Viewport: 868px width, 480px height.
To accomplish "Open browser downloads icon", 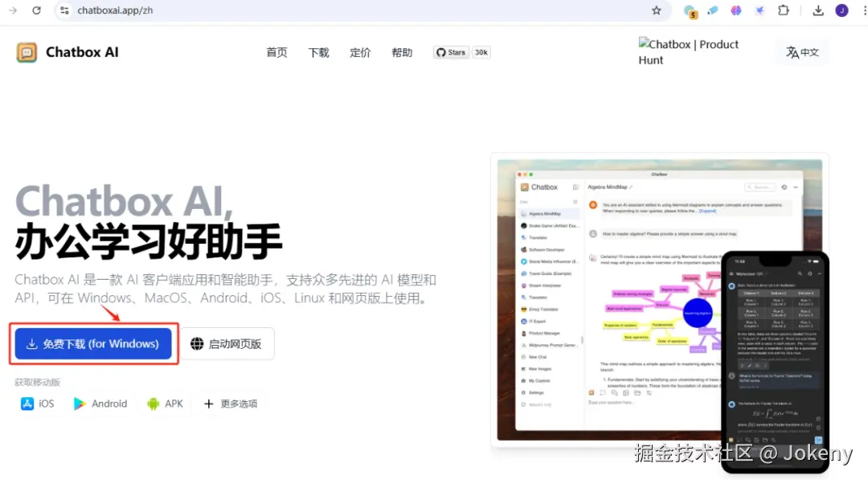I will pyautogui.click(x=818, y=10).
